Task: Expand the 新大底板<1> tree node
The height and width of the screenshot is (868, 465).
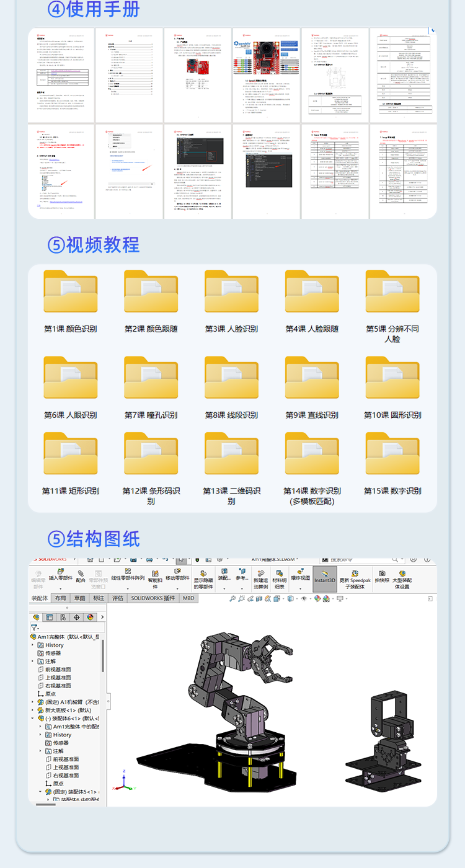Action: 33,710
